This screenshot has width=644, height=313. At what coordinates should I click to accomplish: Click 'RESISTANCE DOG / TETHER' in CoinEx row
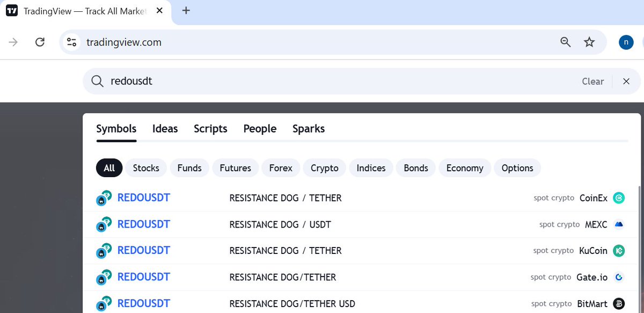pyautogui.click(x=286, y=198)
